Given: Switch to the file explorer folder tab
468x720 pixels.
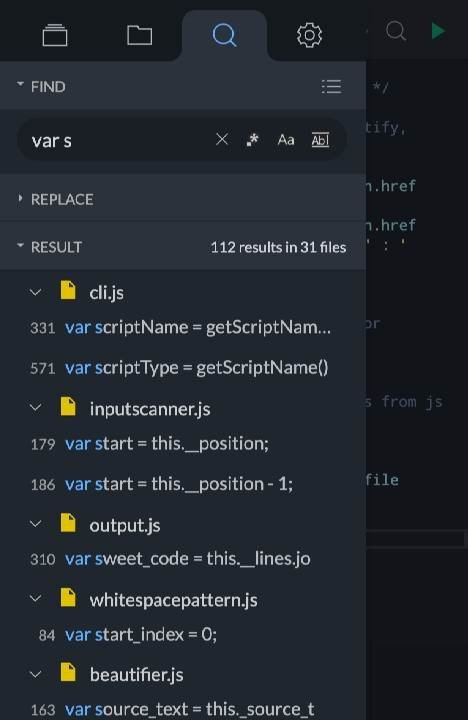Looking at the screenshot, I should pos(140,35).
